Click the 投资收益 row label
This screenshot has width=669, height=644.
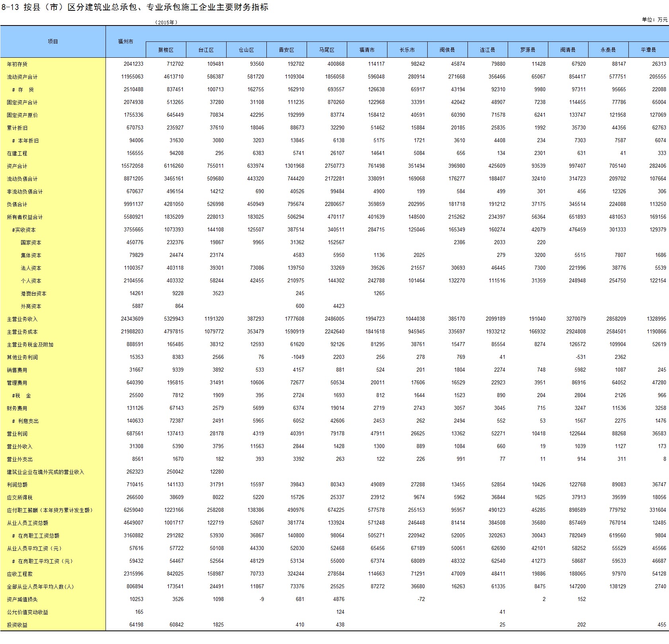click(17, 625)
